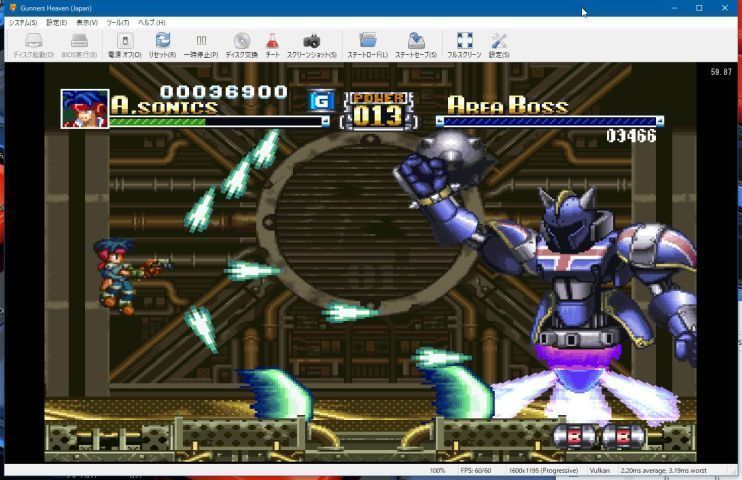
Task: Click the 100% speed status entry
Action: pos(437,471)
